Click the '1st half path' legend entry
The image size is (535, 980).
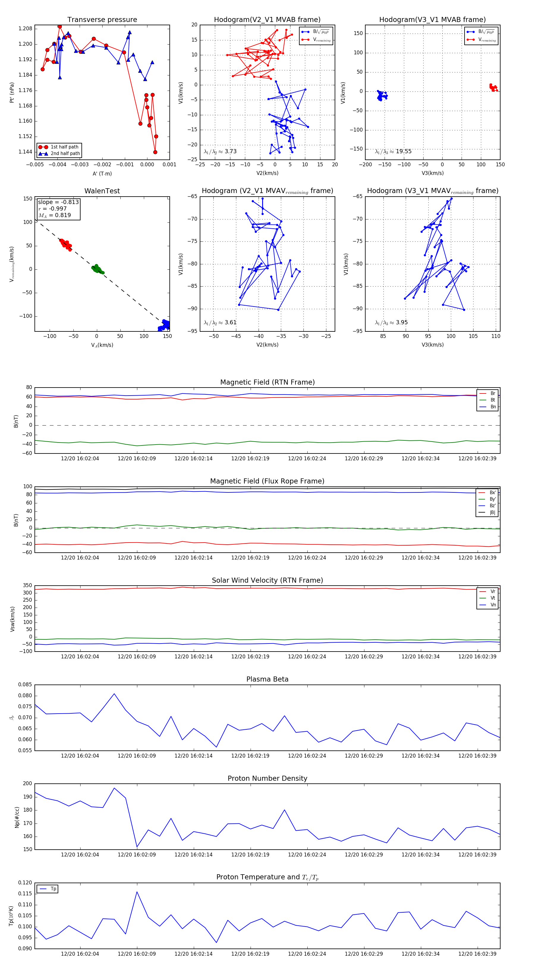pyautogui.click(x=64, y=147)
